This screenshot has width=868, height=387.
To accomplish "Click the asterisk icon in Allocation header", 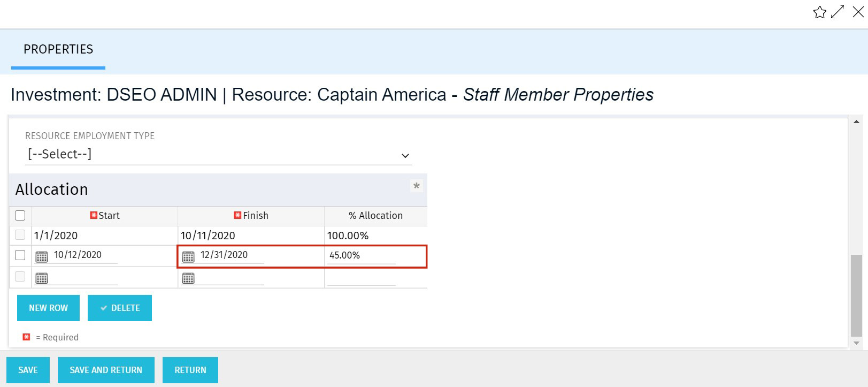I will [x=417, y=186].
